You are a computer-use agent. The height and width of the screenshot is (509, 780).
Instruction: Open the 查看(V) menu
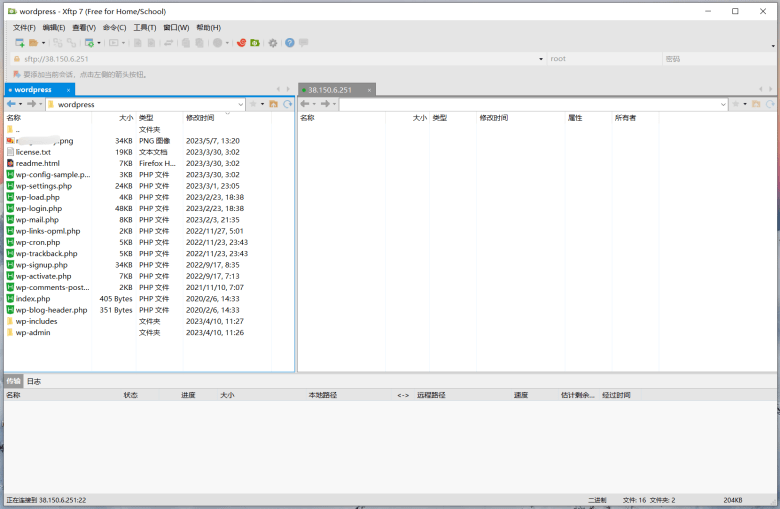(84, 27)
